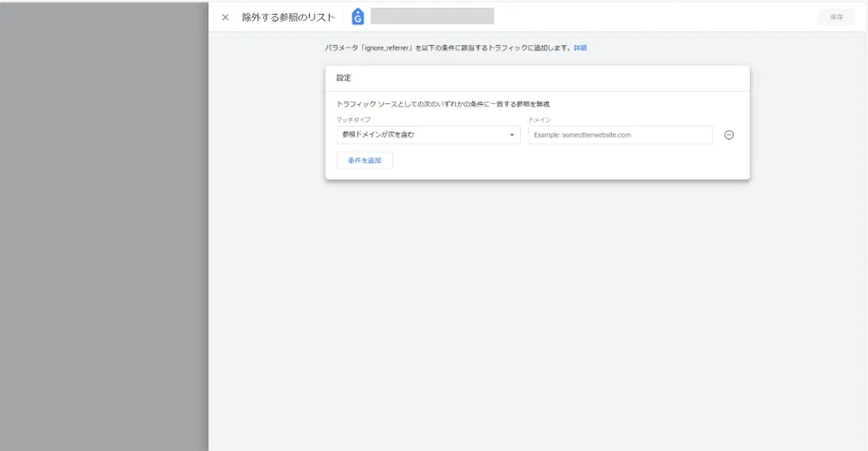This screenshot has height=451, width=868.
Task: Click the 条件を追加 button
Action: 365,160
